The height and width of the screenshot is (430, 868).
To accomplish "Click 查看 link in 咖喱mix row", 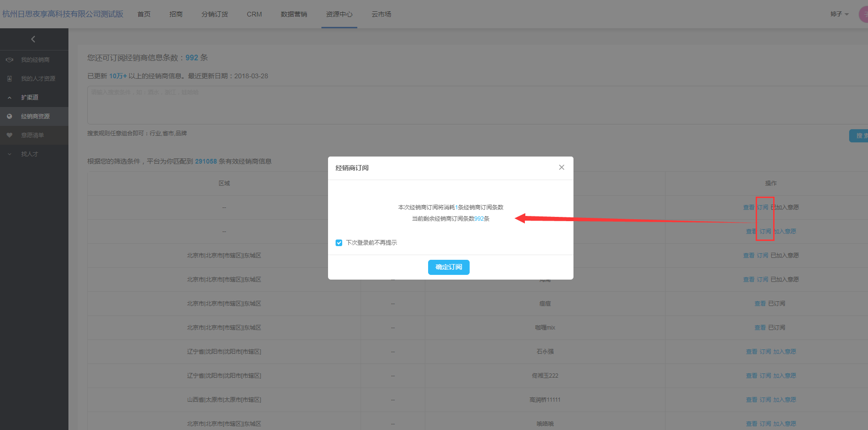I will coord(760,328).
